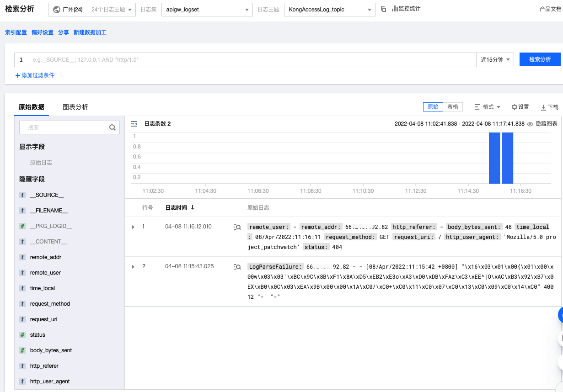Open monitoring statistics (监控统计)
The width and height of the screenshot is (563, 392).
click(406, 9)
